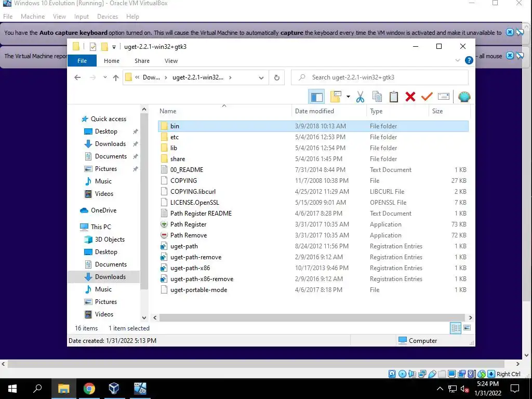Click the clipboard Paste icon

click(x=394, y=97)
